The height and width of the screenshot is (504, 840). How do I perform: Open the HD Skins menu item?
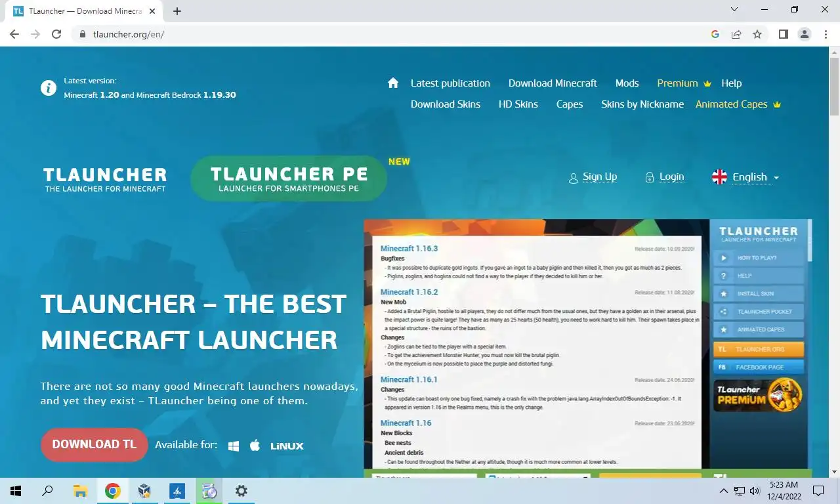518,104
